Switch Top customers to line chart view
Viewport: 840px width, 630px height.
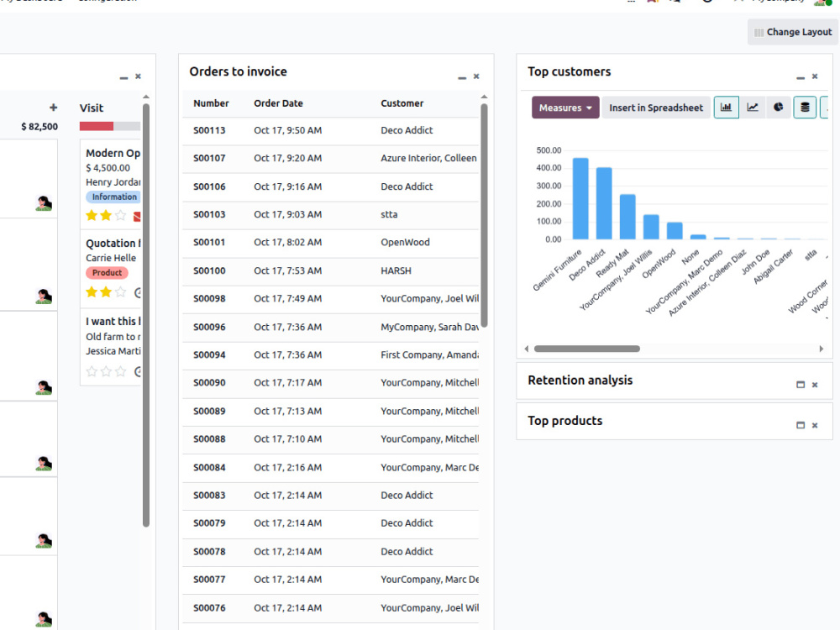click(x=753, y=108)
